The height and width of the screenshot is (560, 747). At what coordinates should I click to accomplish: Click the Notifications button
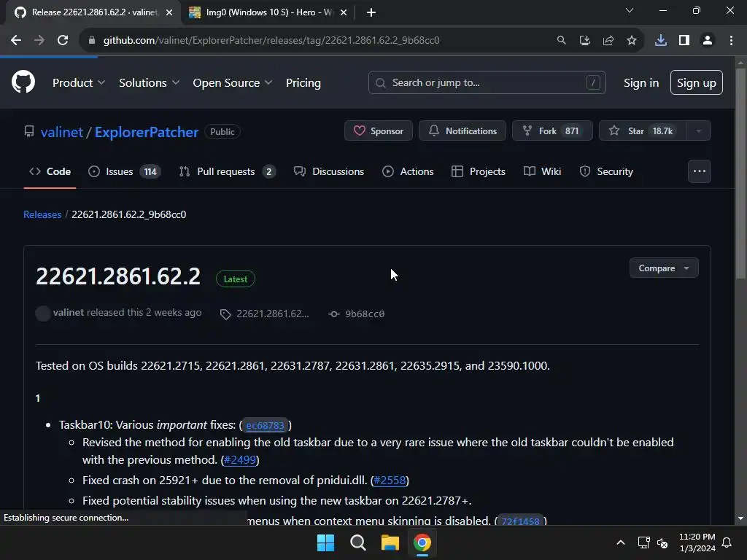pos(462,131)
